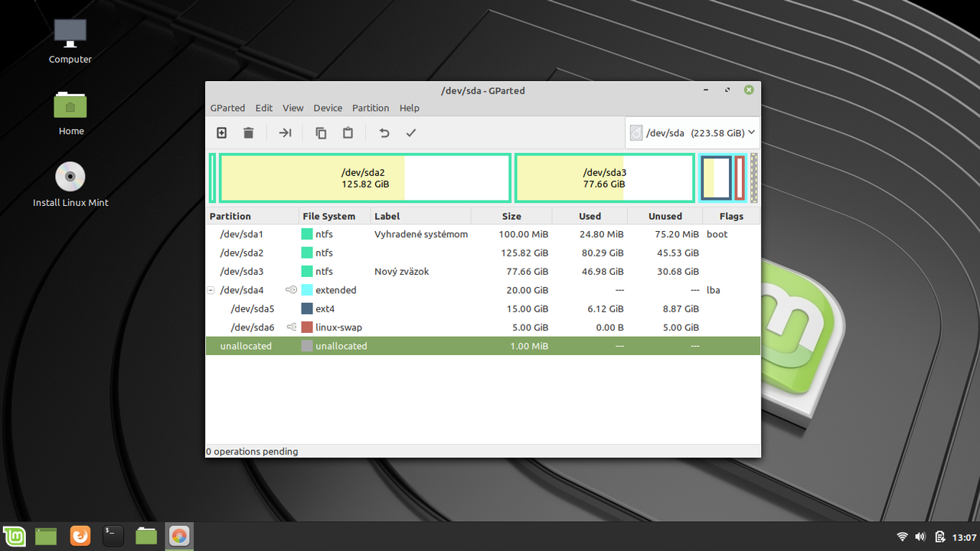Open the power manager tray icon
The width and height of the screenshot is (980, 551).
[x=939, y=536]
